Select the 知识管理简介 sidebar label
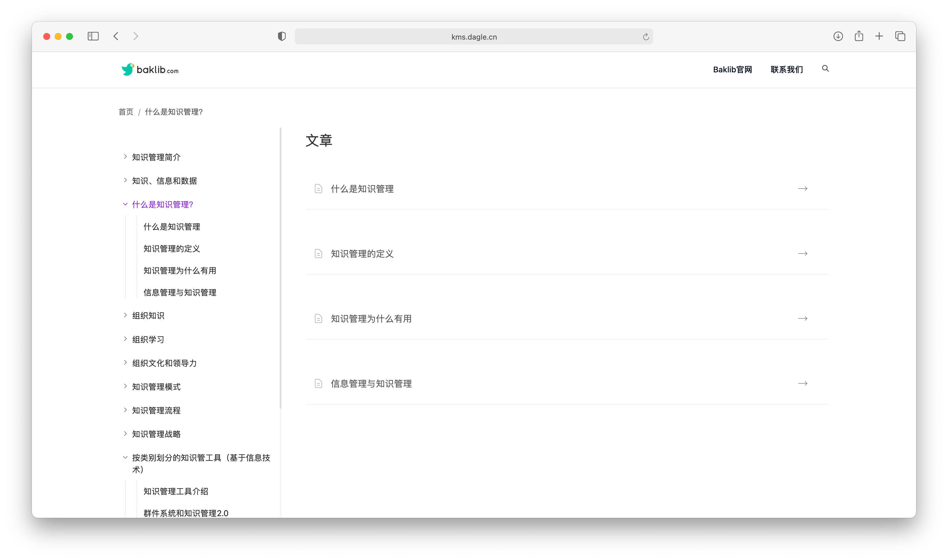 point(156,157)
